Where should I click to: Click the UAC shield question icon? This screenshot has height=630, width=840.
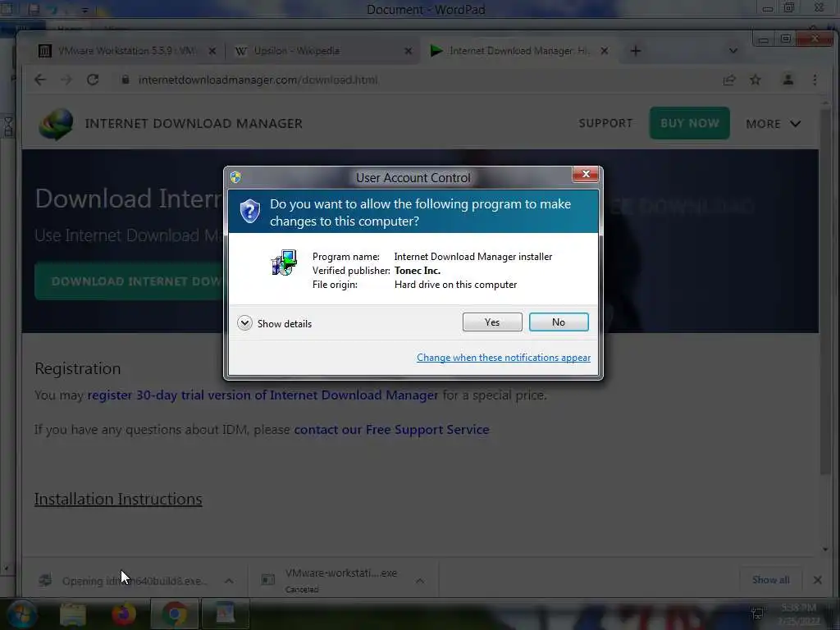pyautogui.click(x=249, y=211)
